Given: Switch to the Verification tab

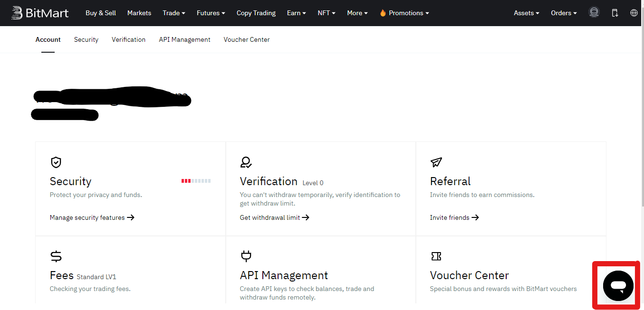Looking at the screenshot, I should [x=128, y=39].
